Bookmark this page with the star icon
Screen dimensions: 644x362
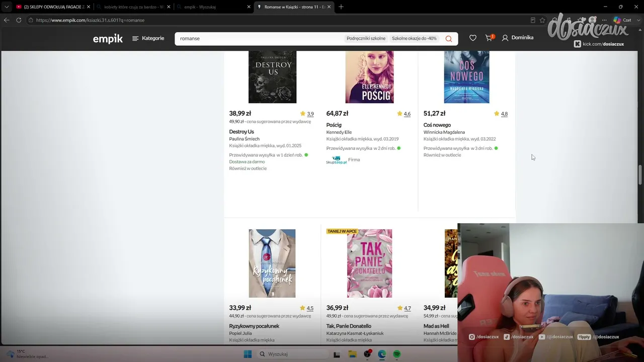tap(542, 20)
